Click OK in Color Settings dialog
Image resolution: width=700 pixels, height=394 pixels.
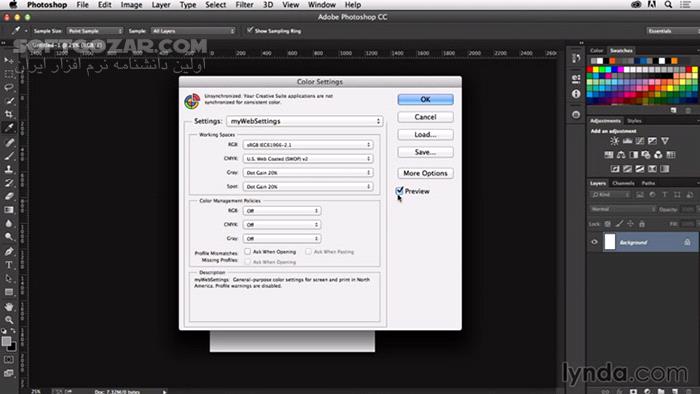(x=425, y=99)
